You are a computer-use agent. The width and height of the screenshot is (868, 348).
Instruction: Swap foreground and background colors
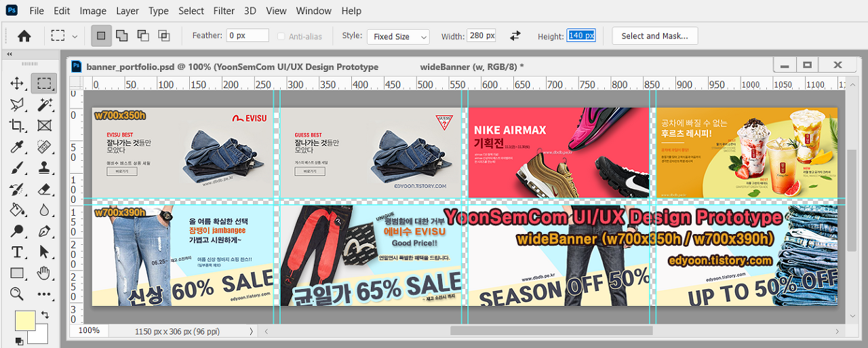click(45, 315)
